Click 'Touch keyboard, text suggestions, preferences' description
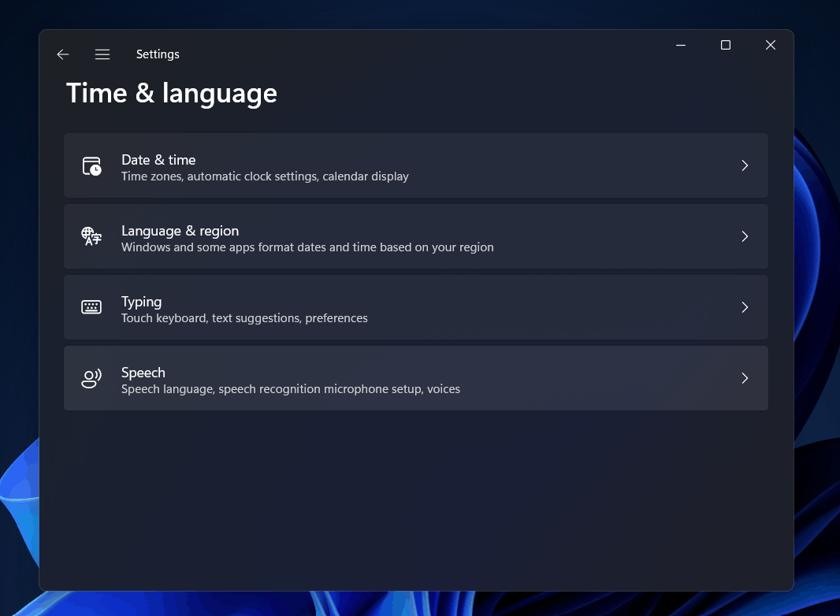 click(244, 317)
